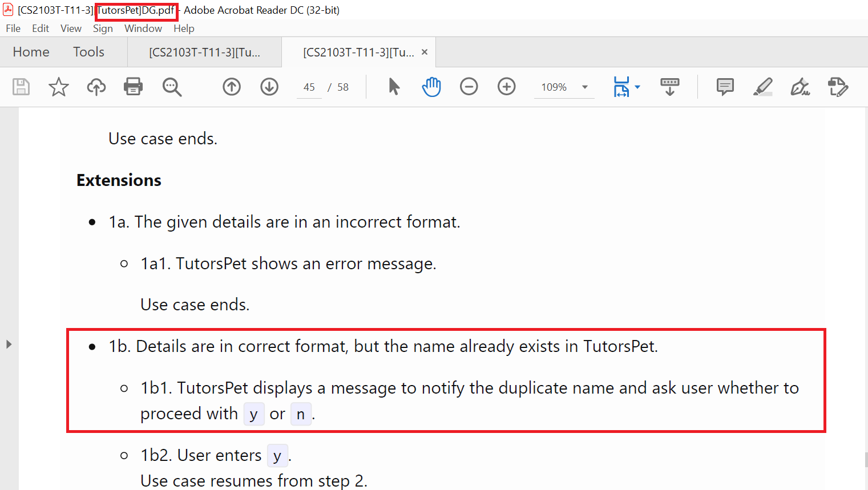This screenshot has width=868, height=490.
Task: Switch to the first [CS2103T-T11-3] document tab
Action: (x=204, y=52)
